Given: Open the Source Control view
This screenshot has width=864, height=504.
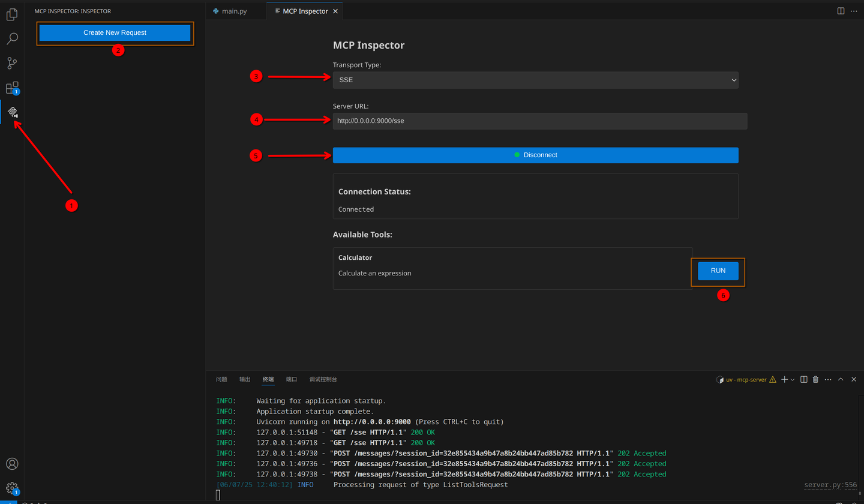Looking at the screenshot, I should click(x=12, y=63).
